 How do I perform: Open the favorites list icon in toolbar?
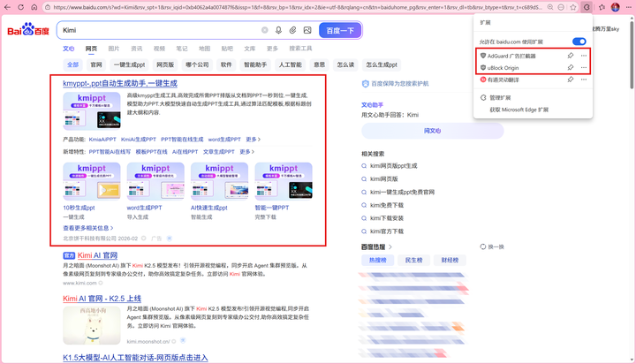tap(602, 7)
